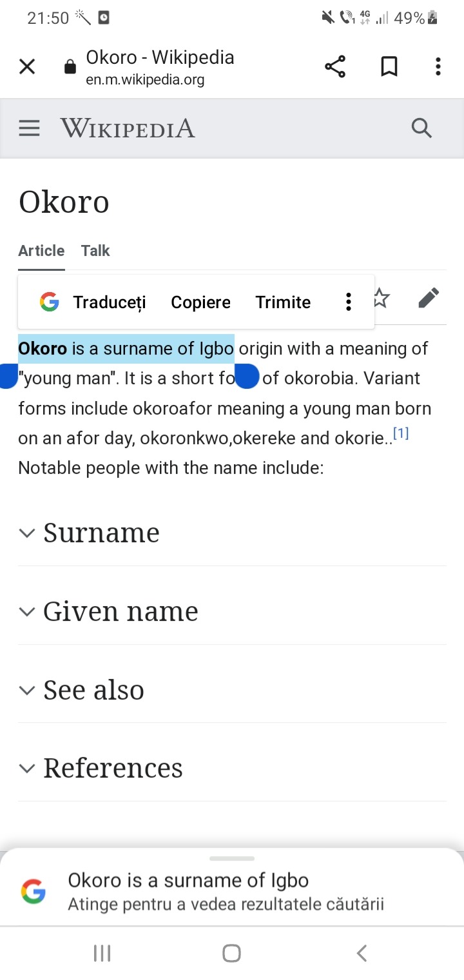Switch to the Talk tab

pos(95,251)
